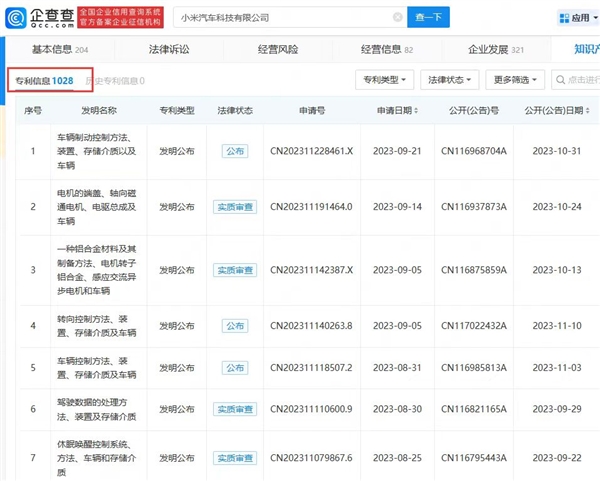Click publication date 2023-10-31

click(x=557, y=151)
